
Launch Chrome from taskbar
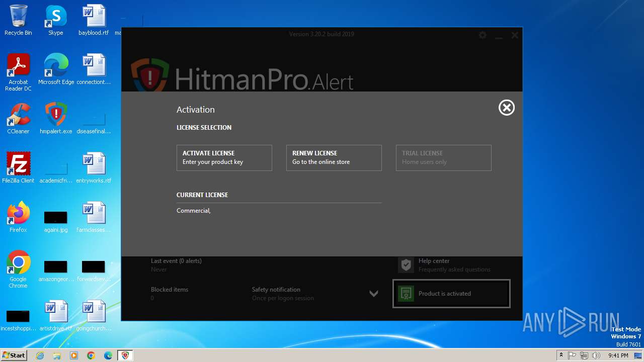(x=91, y=355)
